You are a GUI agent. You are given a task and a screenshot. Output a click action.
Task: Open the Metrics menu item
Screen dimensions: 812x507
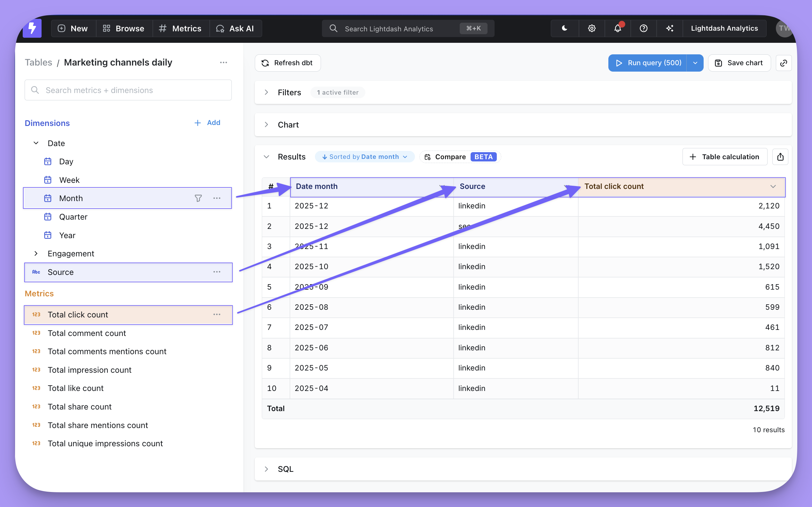180,28
